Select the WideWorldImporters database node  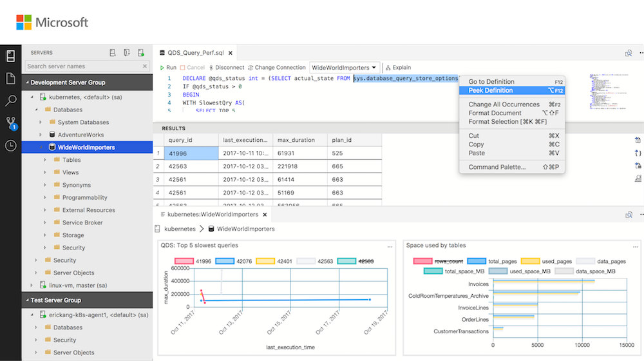(x=87, y=147)
